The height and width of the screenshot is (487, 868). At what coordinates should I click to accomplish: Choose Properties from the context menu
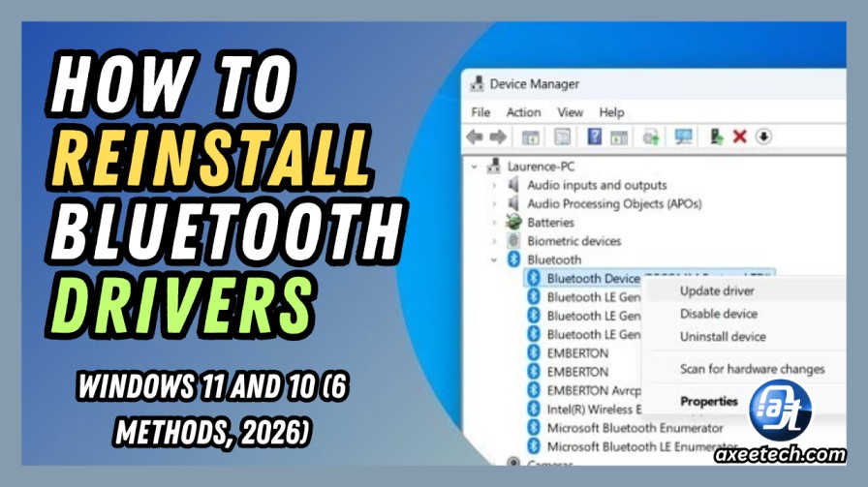coord(709,401)
